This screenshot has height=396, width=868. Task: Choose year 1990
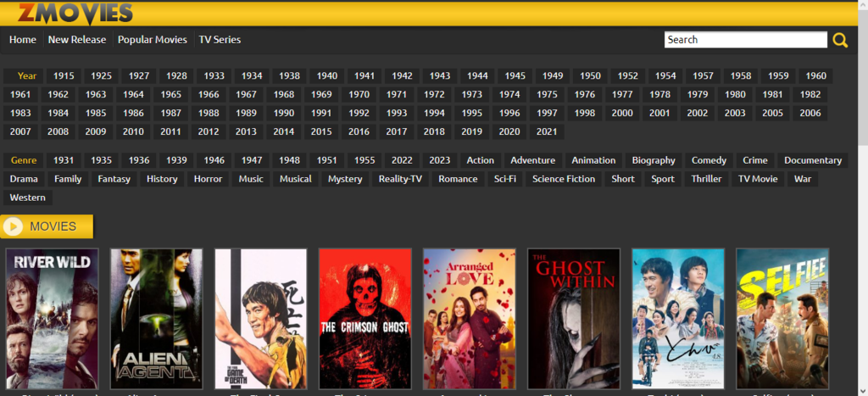pos(283,113)
